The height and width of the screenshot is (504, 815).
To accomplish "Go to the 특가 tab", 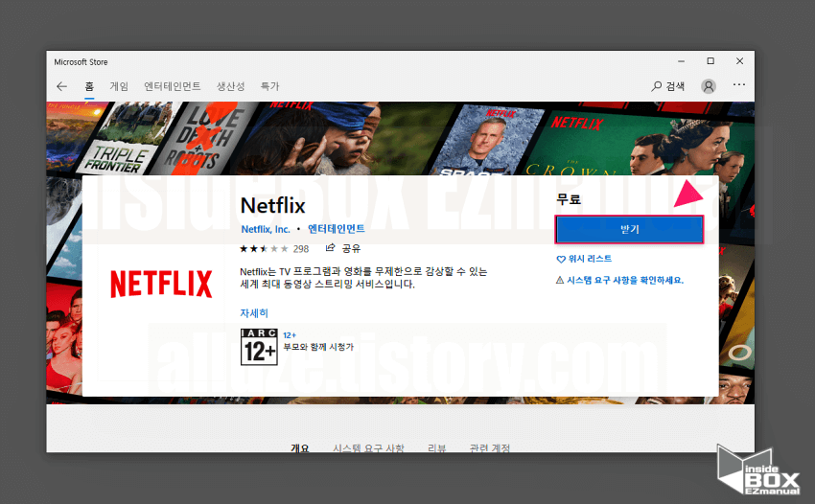I will [x=269, y=86].
